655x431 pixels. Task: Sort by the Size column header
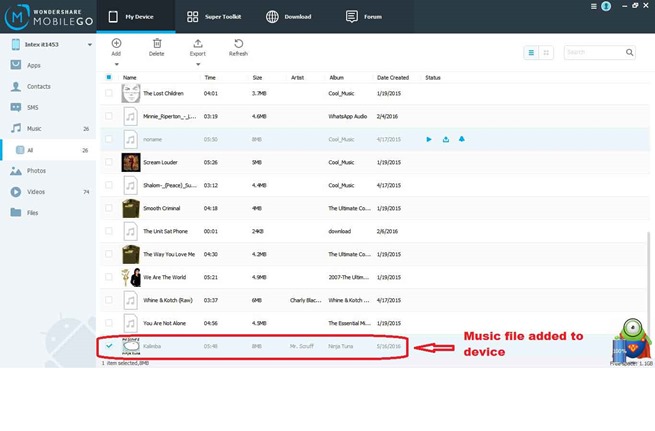[x=257, y=78]
